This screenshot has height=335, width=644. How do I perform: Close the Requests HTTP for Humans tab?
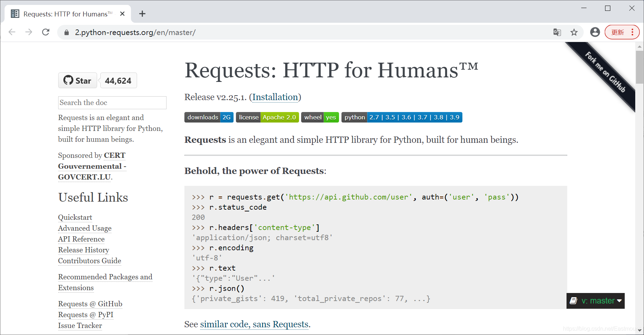pyautogui.click(x=122, y=14)
